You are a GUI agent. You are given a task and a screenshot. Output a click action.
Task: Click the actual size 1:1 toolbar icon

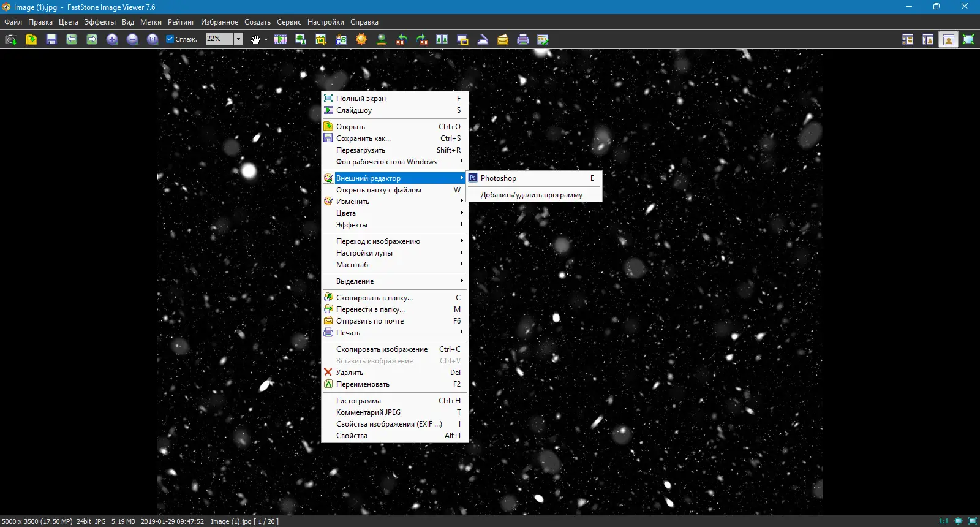153,39
